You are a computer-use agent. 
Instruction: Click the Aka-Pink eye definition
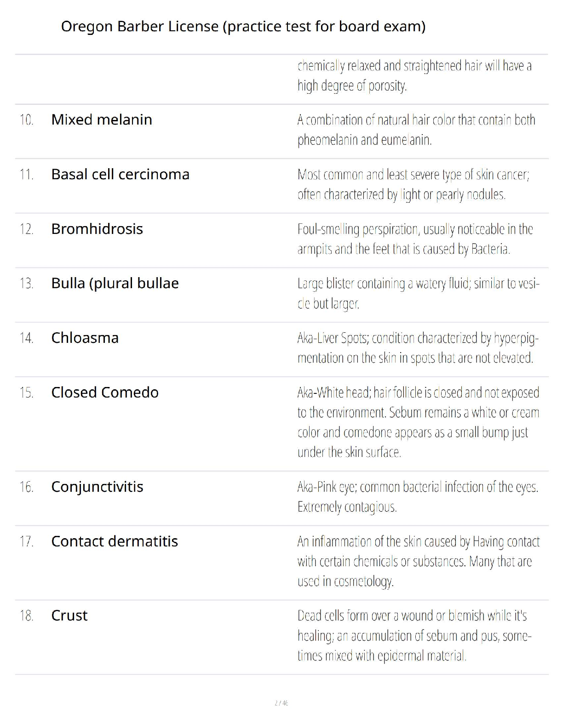pos(417,497)
